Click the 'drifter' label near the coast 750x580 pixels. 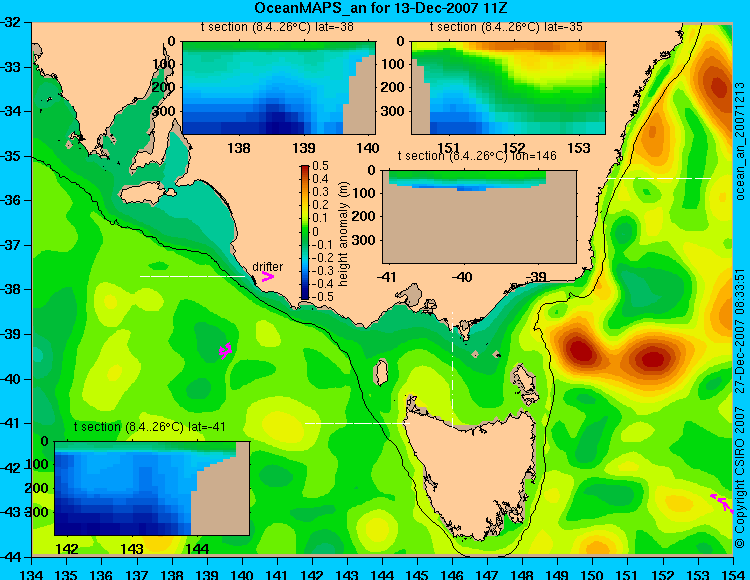(x=267, y=266)
